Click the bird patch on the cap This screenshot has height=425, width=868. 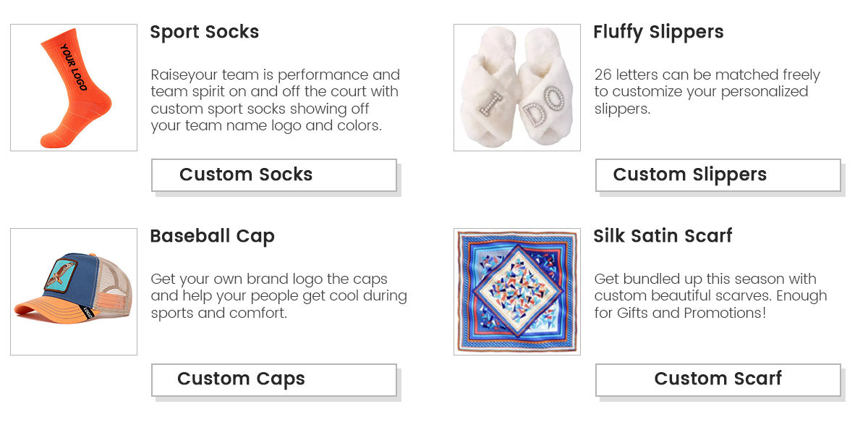pyautogui.click(x=60, y=274)
